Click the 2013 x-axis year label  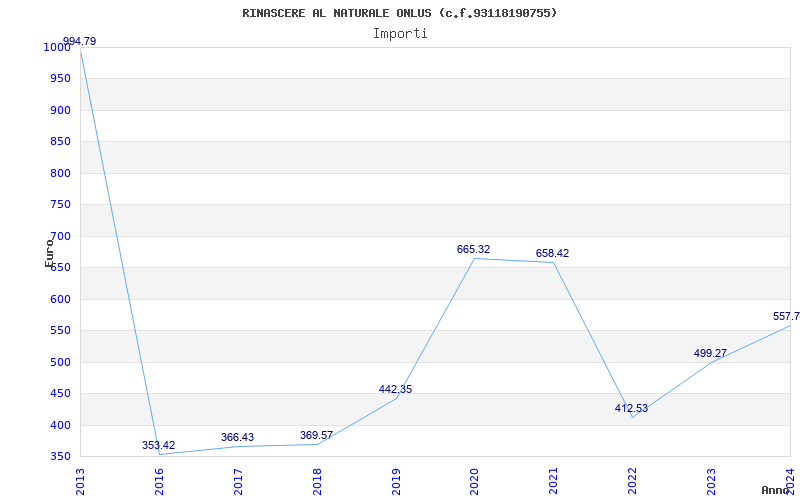click(x=80, y=482)
